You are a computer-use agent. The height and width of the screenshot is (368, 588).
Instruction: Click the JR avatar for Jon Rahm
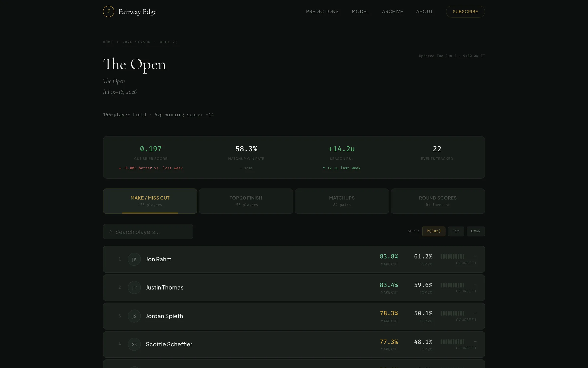tap(134, 259)
